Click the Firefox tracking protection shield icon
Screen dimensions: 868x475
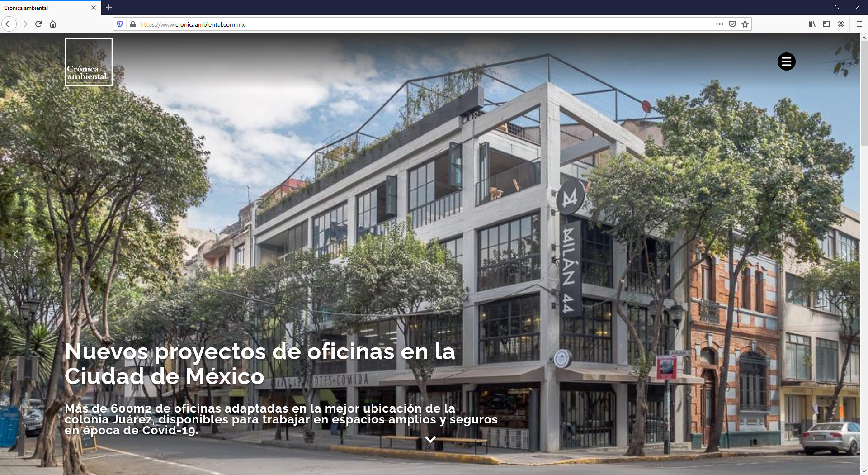click(119, 24)
